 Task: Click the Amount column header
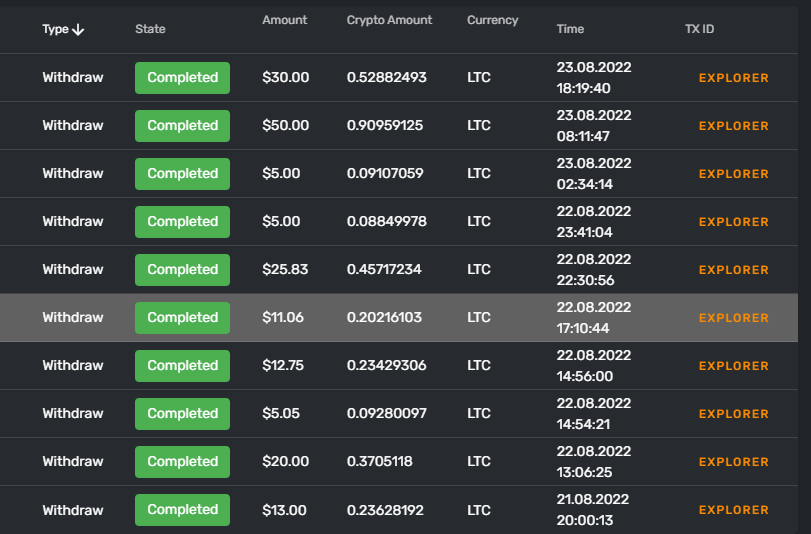[x=284, y=20]
